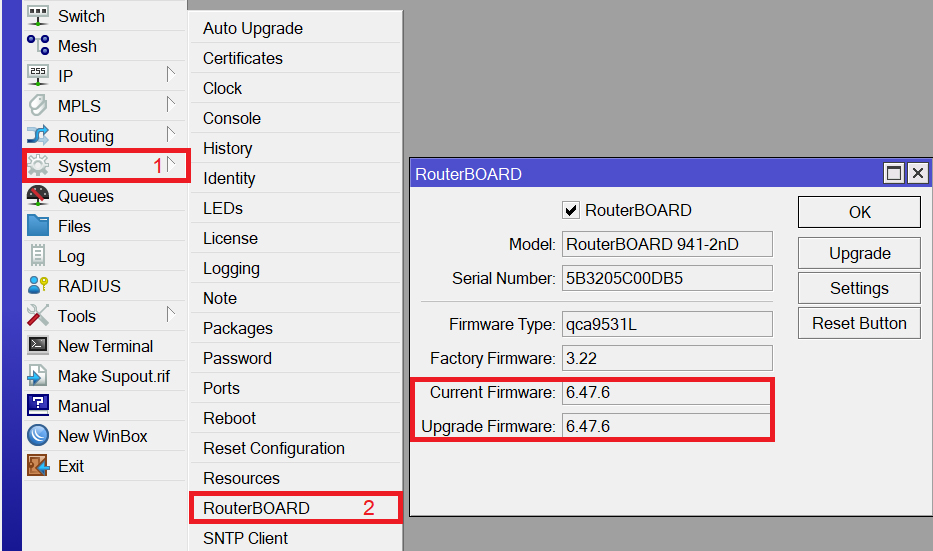Image resolution: width=933 pixels, height=551 pixels.
Task: Click the System gear icon
Action: pos(38,165)
